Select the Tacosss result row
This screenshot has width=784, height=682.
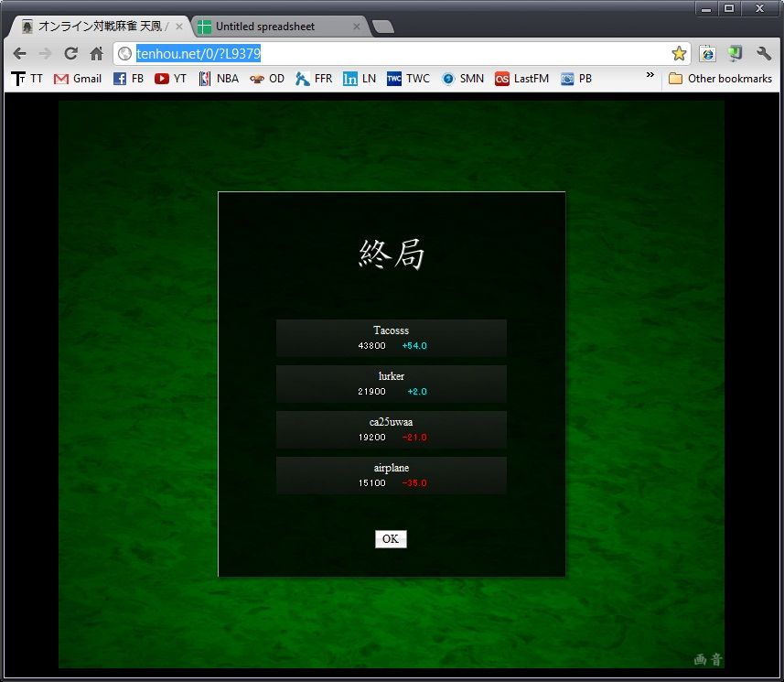click(392, 338)
